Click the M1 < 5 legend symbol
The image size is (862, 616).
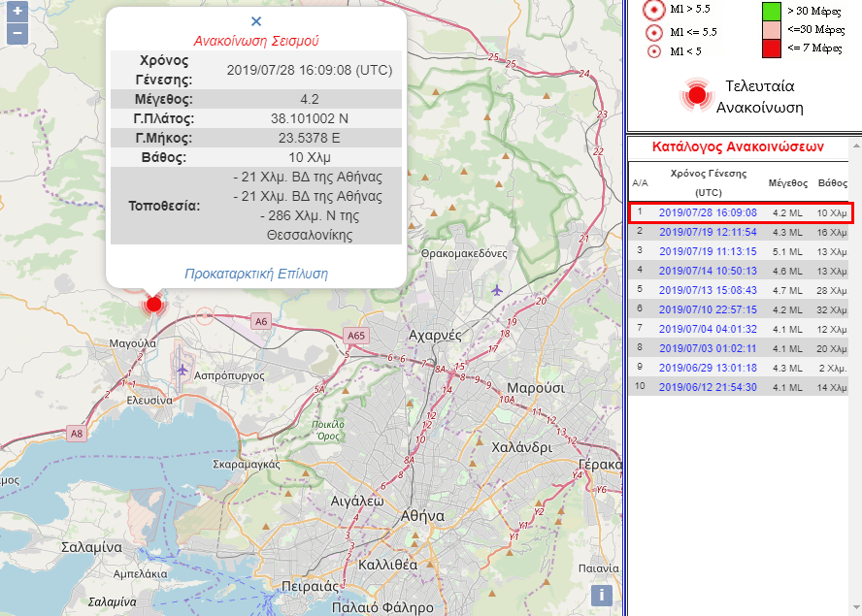(x=653, y=50)
